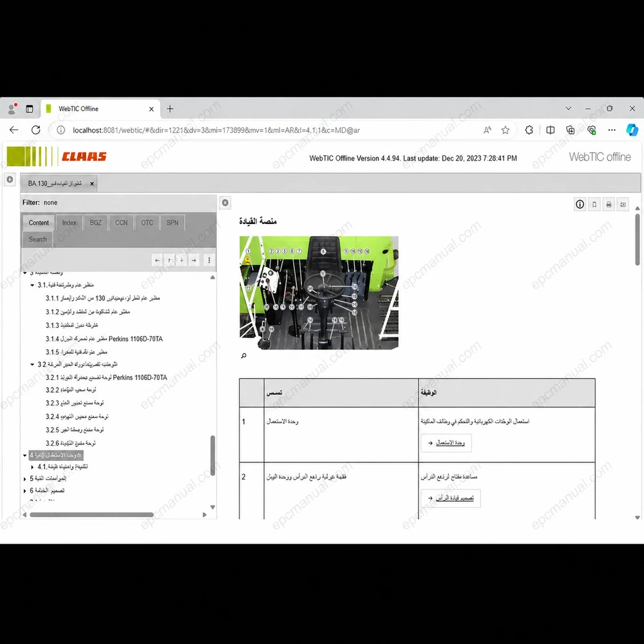Toggle Split screen icon
The width and height of the screenshot is (644, 644).
[551, 130]
